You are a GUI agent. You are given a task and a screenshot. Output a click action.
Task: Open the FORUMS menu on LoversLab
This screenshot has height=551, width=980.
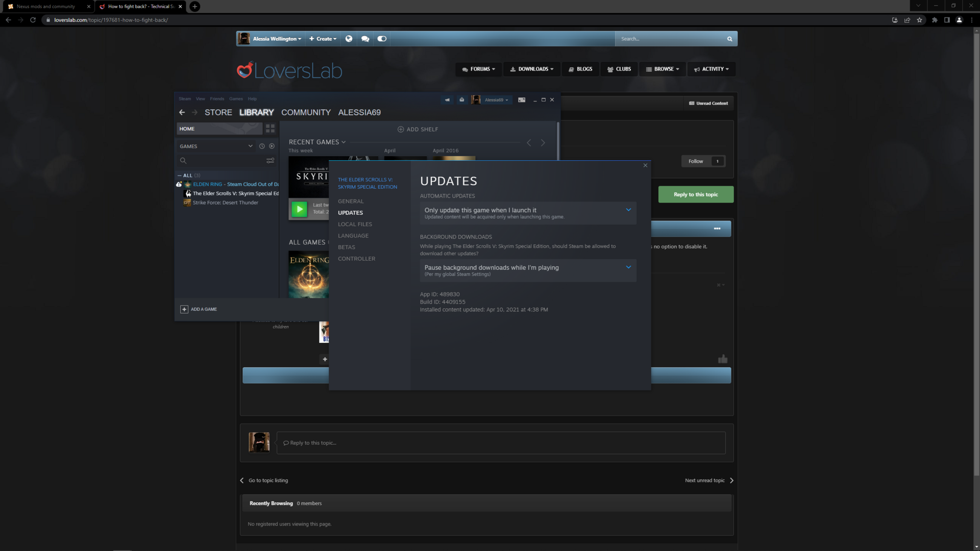click(479, 69)
